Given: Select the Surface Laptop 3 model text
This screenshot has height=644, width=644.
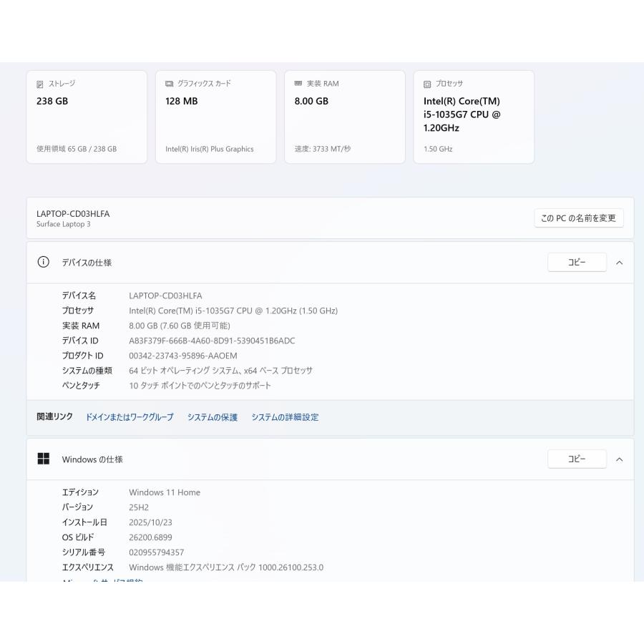Looking at the screenshot, I should [63, 224].
